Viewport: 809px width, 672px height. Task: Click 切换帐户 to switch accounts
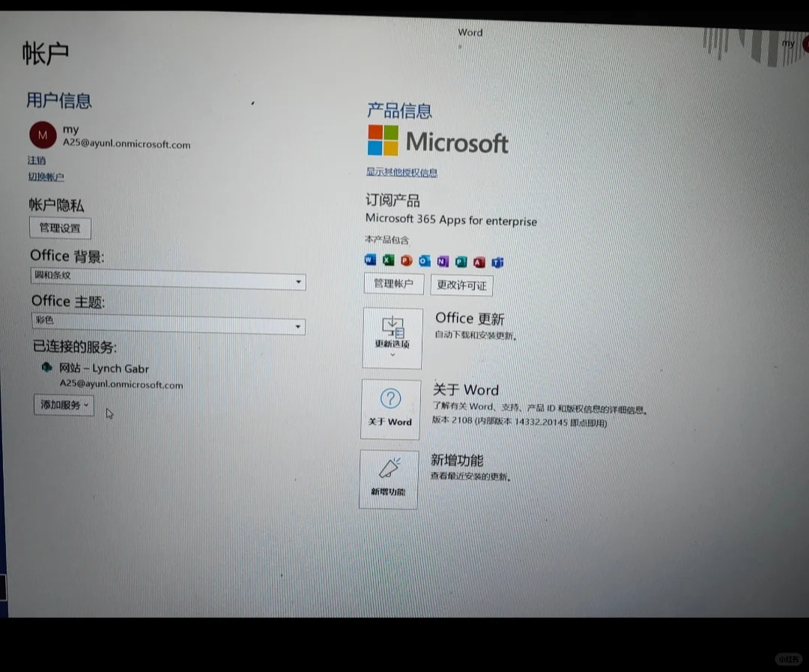click(46, 176)
